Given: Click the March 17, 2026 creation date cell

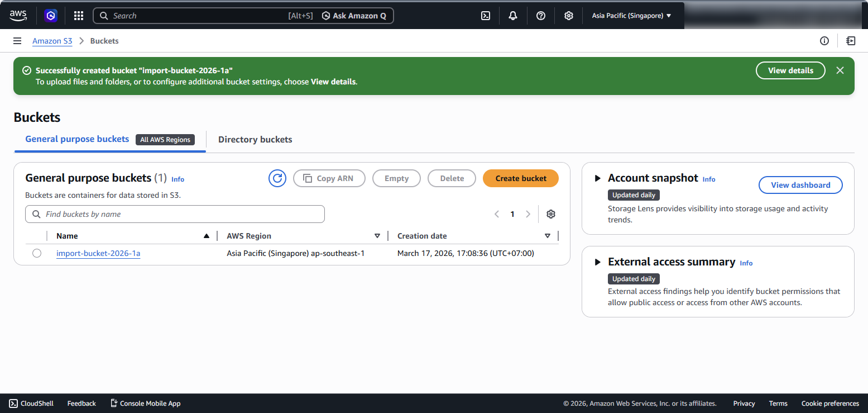Looking at the screenshot, I should 466,253.
